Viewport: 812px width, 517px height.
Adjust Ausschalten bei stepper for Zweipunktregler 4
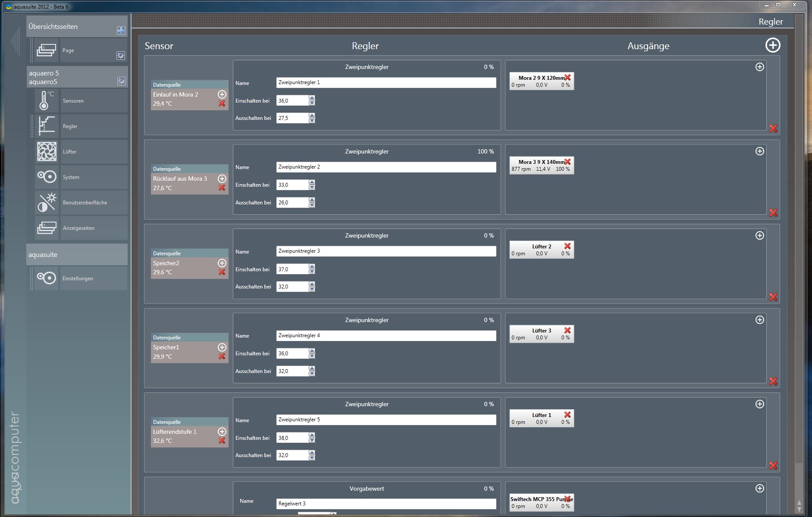click(x=312, y=371)
